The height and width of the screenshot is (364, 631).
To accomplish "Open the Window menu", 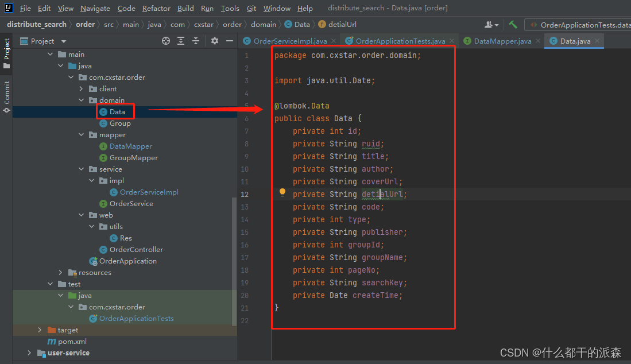I will click(x=277, y=8).
